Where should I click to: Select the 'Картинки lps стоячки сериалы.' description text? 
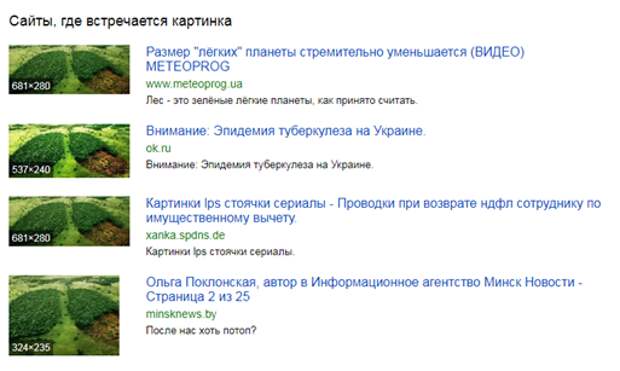click(x=220, y=252)
